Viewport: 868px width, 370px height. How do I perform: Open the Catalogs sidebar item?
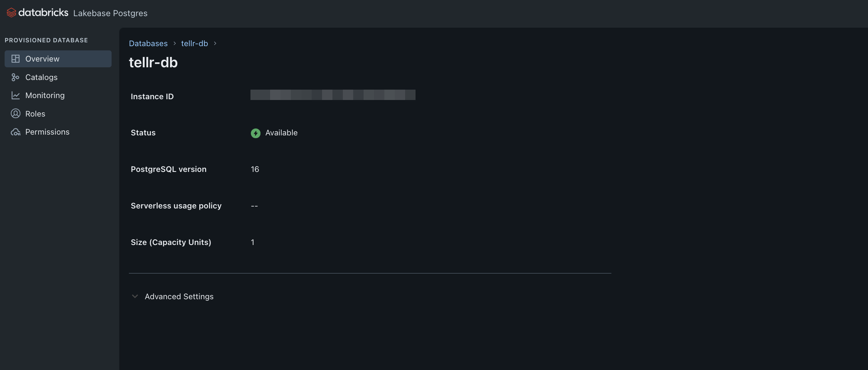tap(41, 77)
